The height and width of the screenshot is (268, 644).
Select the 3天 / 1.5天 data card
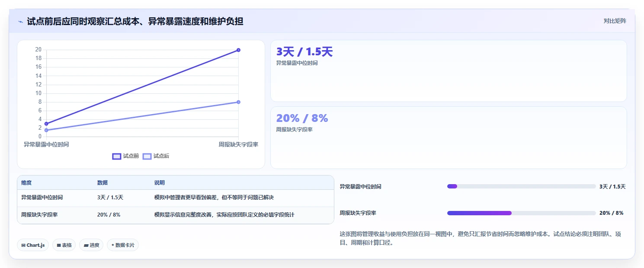[449, 71]
